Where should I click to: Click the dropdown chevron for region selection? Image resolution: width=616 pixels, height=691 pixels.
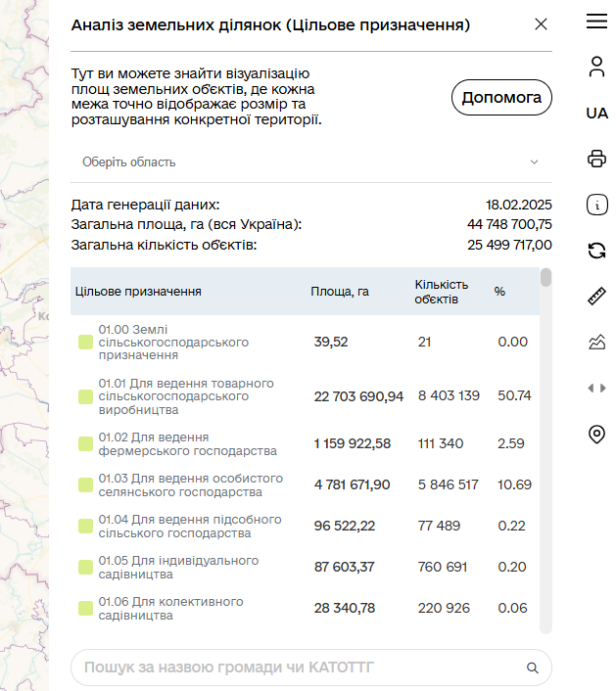pos(534,162)
